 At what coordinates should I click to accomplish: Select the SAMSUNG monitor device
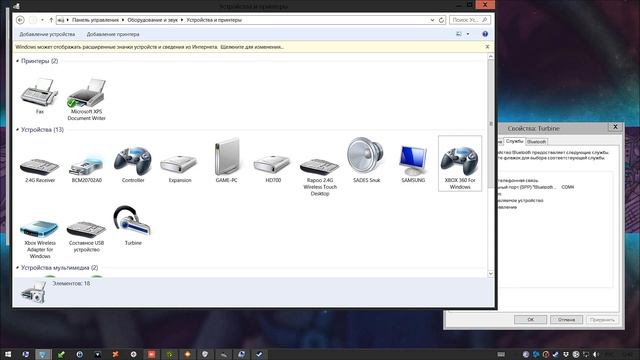click(x=413, y=163)
